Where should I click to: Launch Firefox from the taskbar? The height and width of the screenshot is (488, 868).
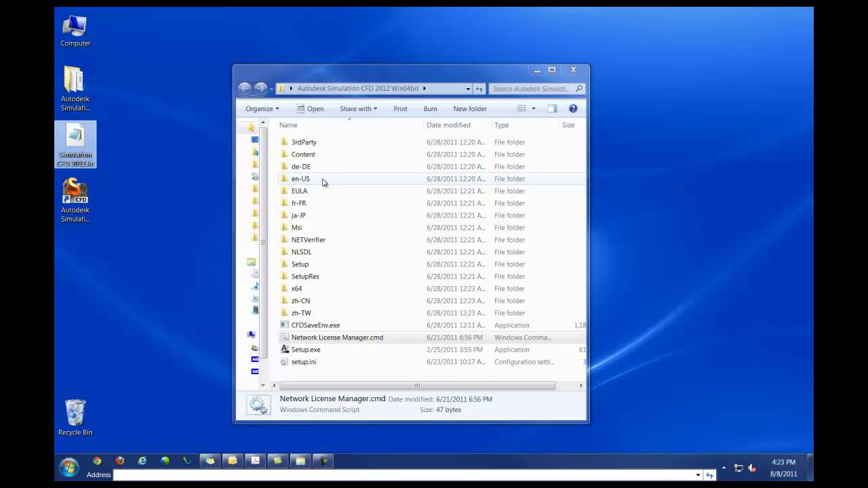coord(120,461)
